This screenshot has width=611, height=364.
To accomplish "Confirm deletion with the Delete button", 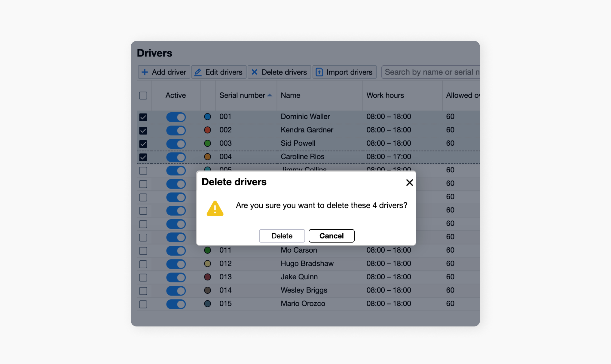I will [282, 236].
